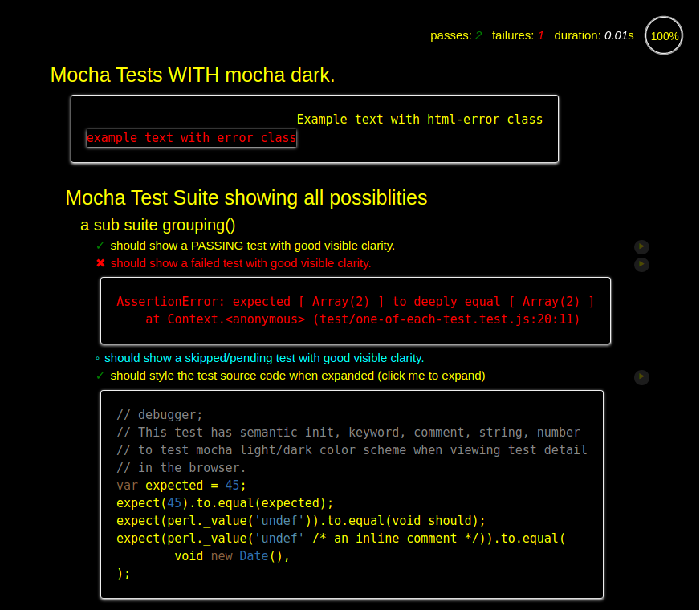Open 'Mocha Tests WITH mocha dark.' heading

click(x=193, y=75)
